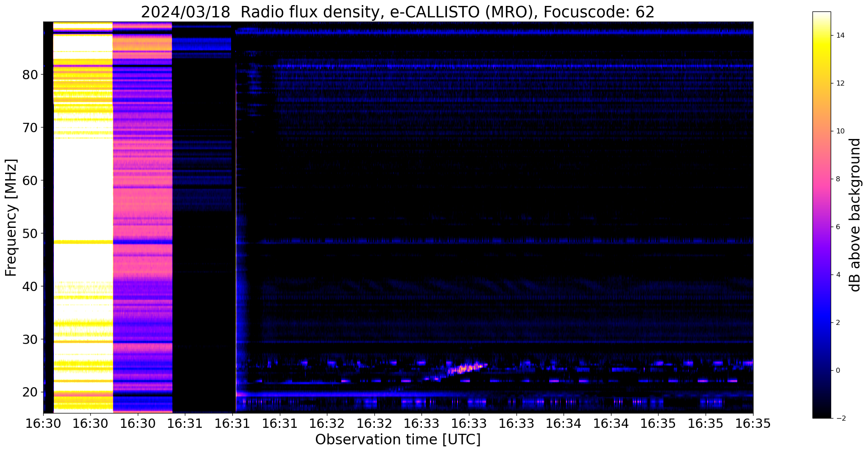Click the pink-purple block in the spectrogram
Image resolution: width=868 pixels, height=452 pixels.
pos(142,217)
